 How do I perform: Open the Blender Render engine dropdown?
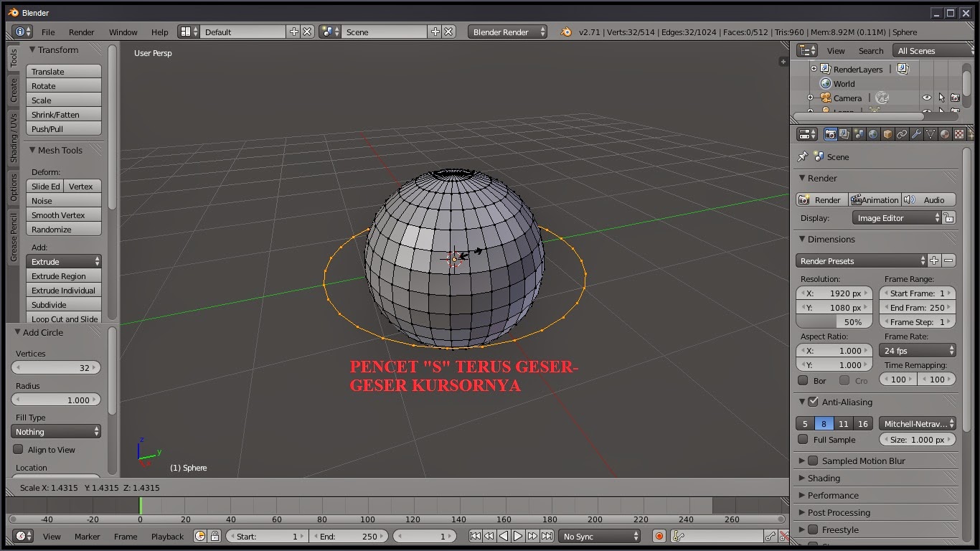(x=507, y=32)
